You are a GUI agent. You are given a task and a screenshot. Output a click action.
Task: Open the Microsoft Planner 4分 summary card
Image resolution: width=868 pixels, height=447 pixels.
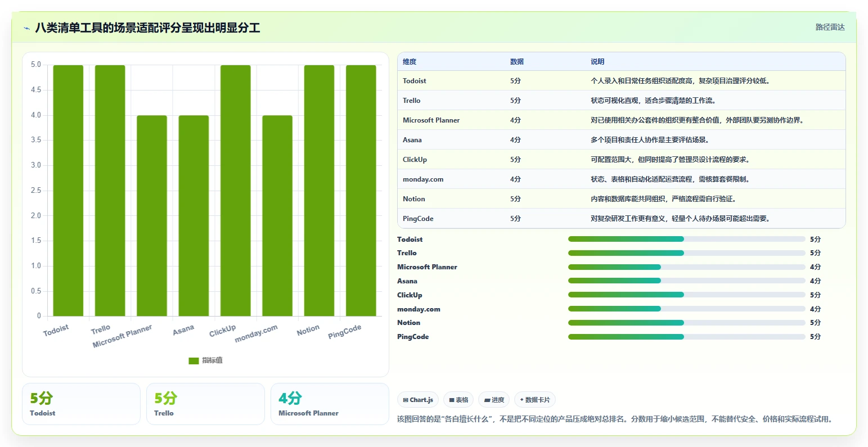point(330,404)
